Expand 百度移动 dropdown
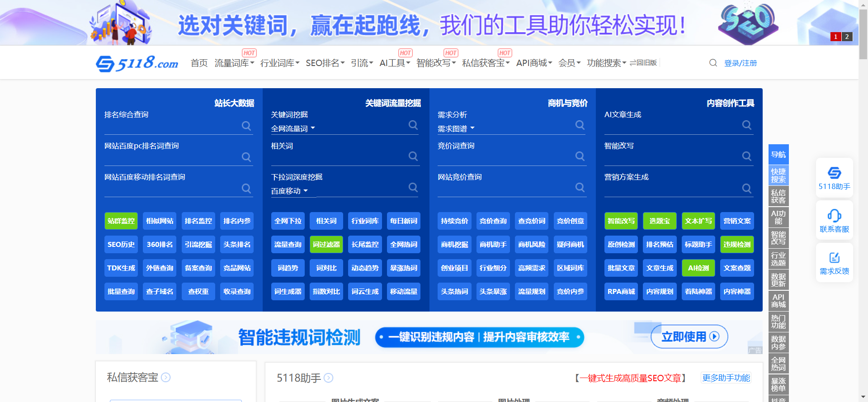Viewport: 868px width, 402px height. (x=289, y=191)
